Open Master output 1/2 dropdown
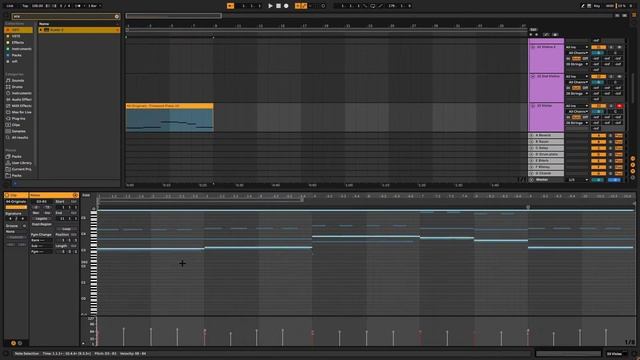This screenshot has width=640, height=360. pos(577,180)
